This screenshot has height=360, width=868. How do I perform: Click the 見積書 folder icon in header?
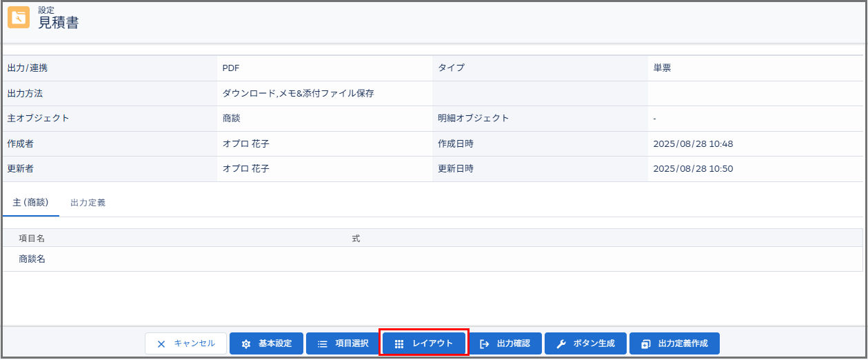[19, 17]
